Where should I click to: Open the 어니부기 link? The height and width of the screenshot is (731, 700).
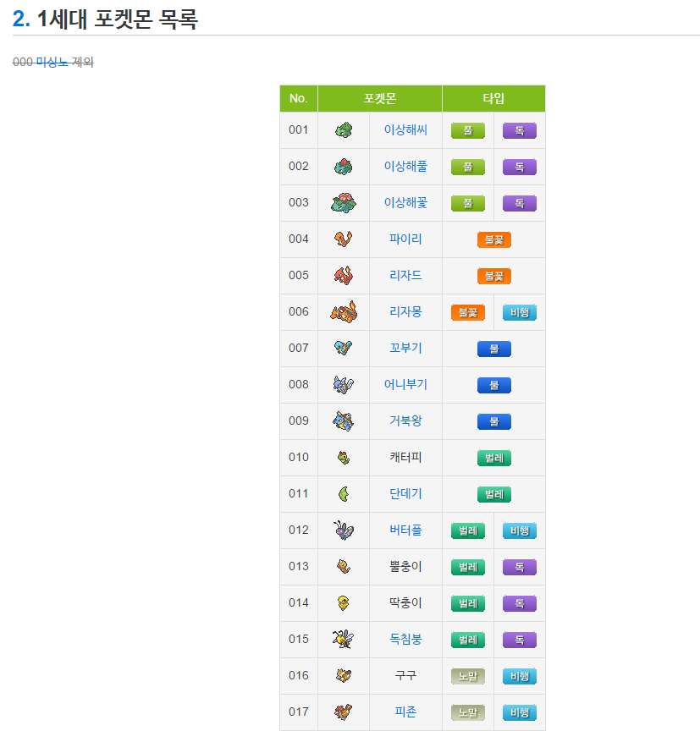(405, 384)
